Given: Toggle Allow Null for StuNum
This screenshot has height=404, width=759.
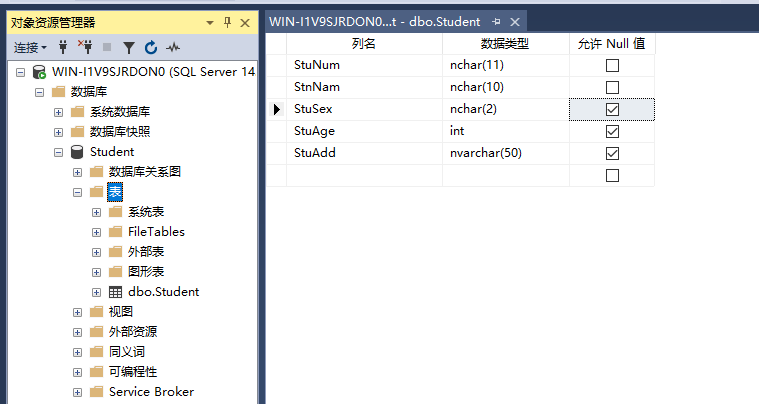Looking at the screenshot, I should pos(612,65).
